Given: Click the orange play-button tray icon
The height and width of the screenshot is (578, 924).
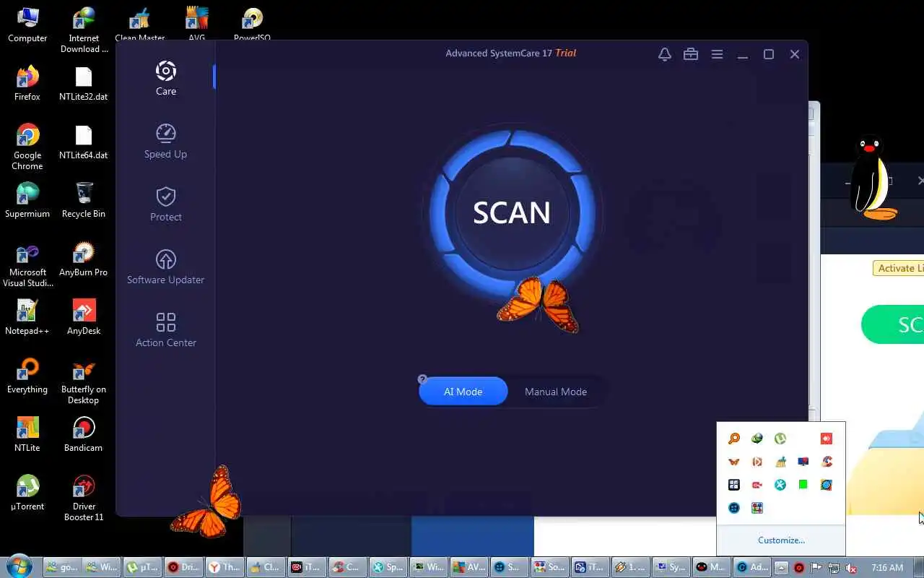Looking at the screenshot, I should click(x=757, y=462).
